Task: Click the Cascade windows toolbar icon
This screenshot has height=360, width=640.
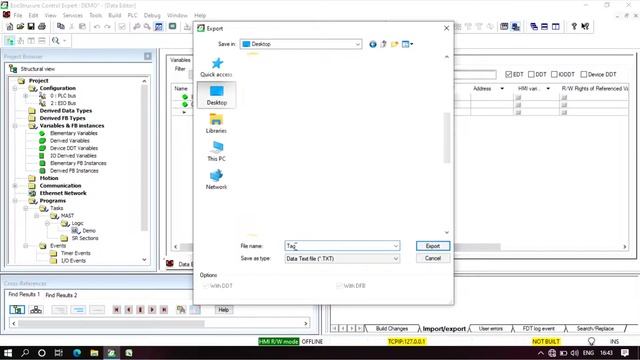Action: [x=534, y=27]
